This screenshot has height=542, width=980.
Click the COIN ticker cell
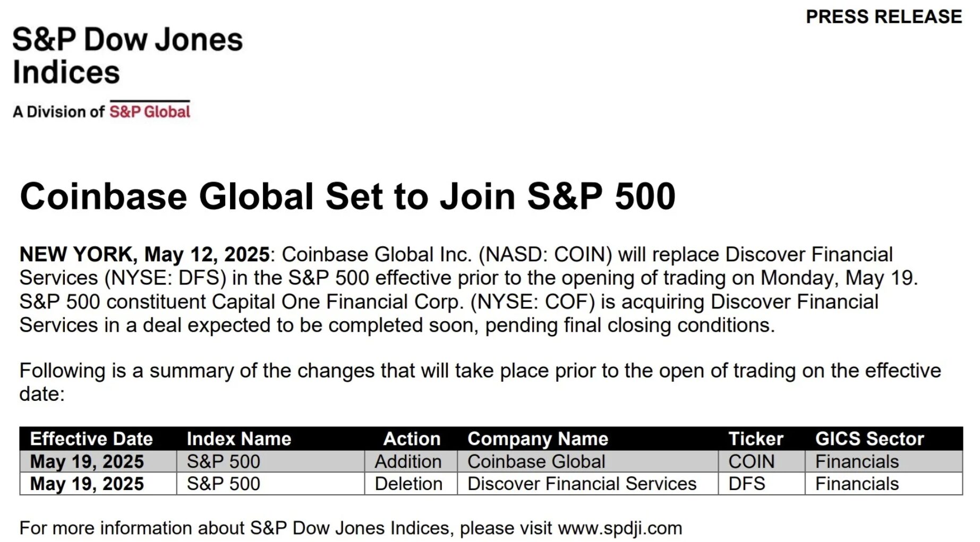click(x=761, y=462)
